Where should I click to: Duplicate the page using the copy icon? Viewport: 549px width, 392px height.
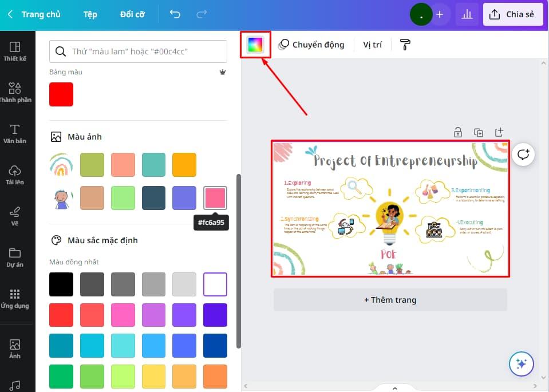pyautogui.click(x=479, y=132)
